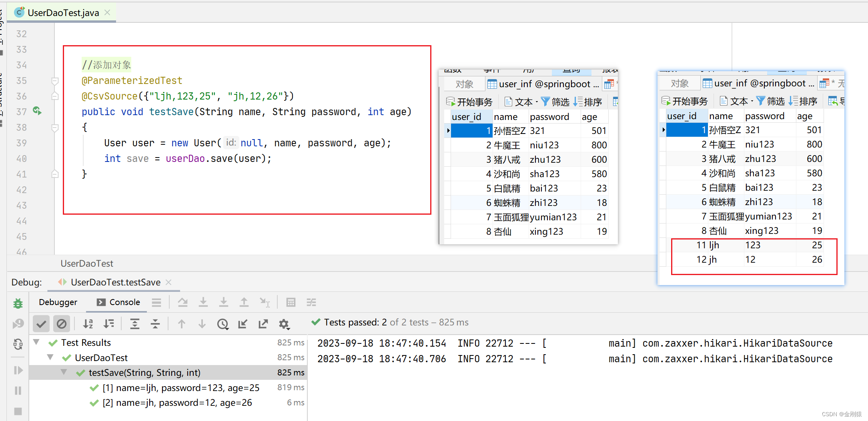This screenshot has height=421, width=868.
Task: Click the Resume Program icon
Action: pyautogui.click(x=18, y=370)
